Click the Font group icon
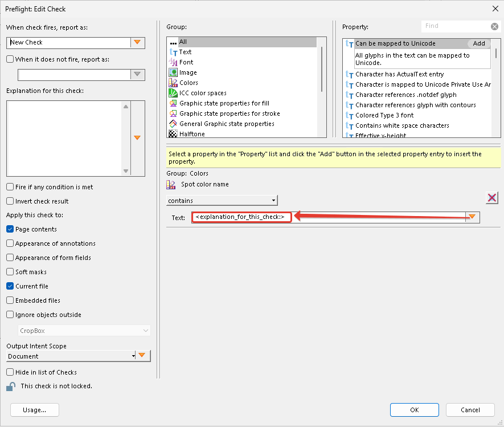This screenshot has height=427, width=504. tap(173, 62)
